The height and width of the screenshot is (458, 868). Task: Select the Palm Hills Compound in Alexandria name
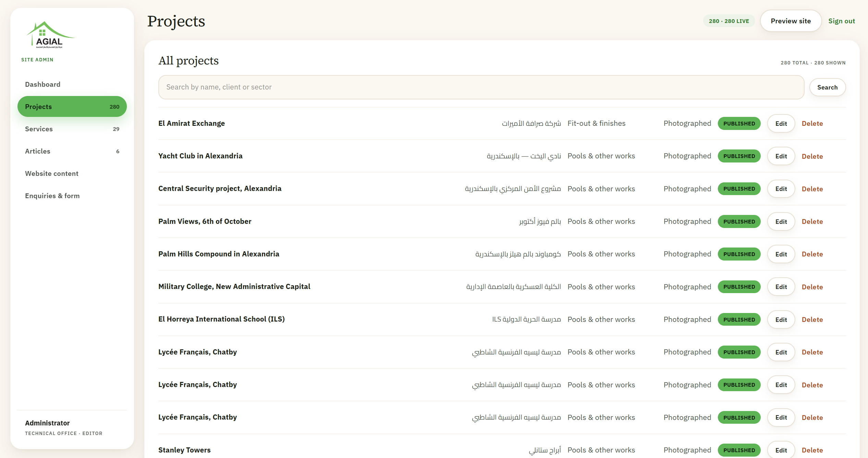click(x=219, y=254)
